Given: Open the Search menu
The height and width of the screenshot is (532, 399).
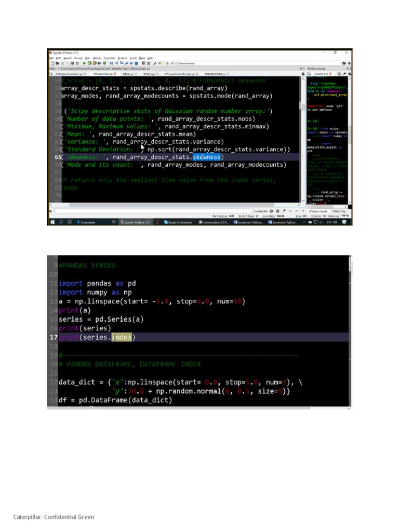Looking at the screenshot, I should tap(68, 58).
